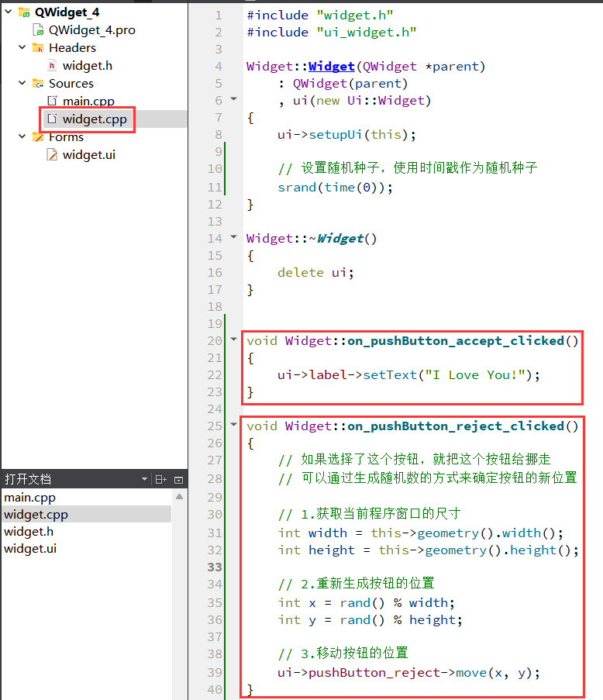Fold on_pushButton_accept_clicked at line 20

point(233,340)
